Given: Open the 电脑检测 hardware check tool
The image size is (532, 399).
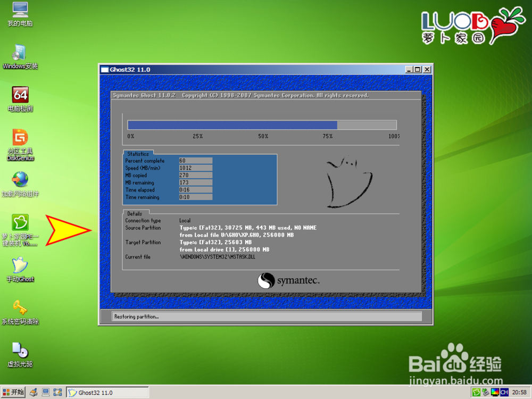Looking at the screenshot, I should 20,96.
